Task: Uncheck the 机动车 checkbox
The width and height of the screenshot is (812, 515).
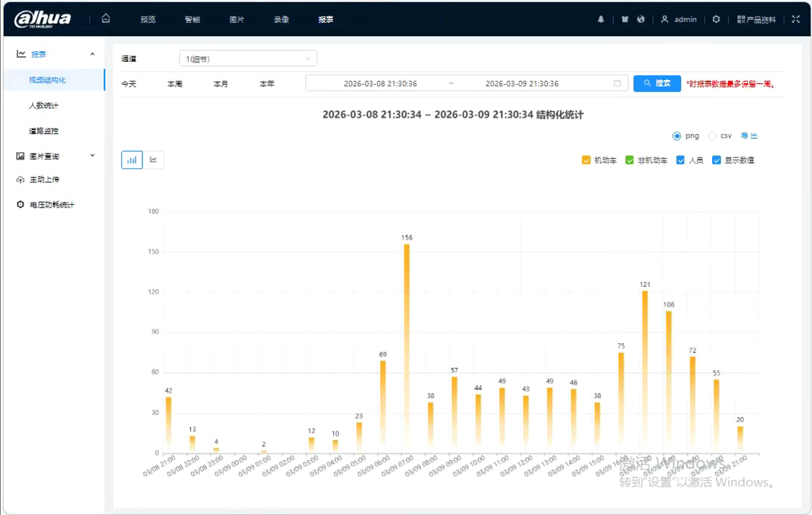Action: click(586, 160)
